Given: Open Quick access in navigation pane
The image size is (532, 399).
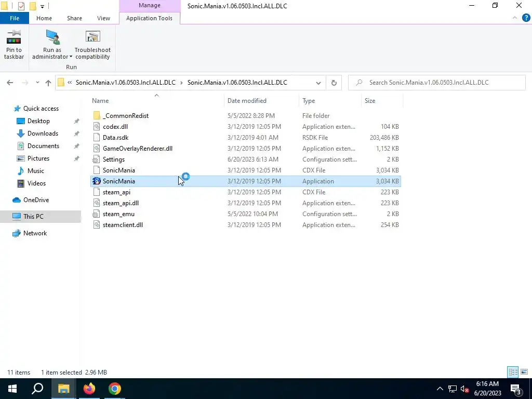Looking at the screenshot, I should [41, 109].
